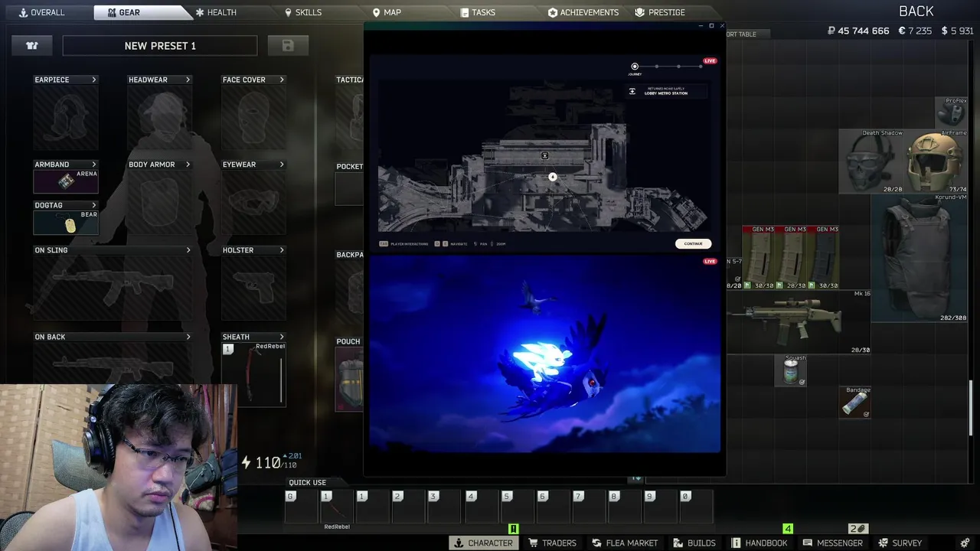Click the euro balance 7 235
This screenshot has width=980, height=551.
coord(915,31)
